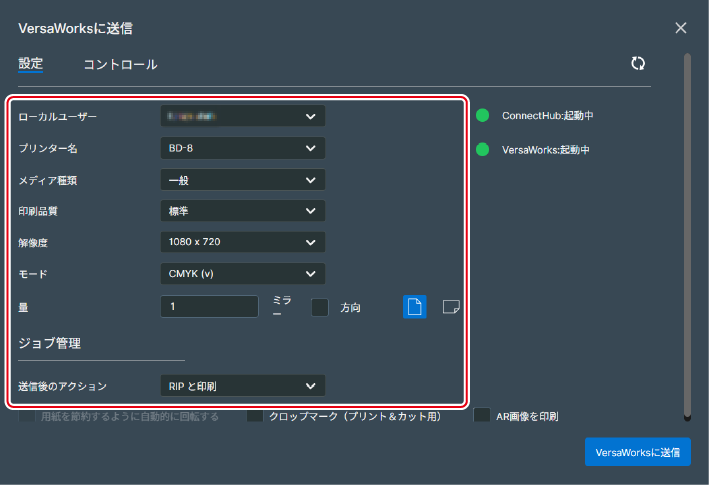Toggle auto-rotate to save paper checkbox
The height and width of the screenshot is (485, 709).
pyautogui.click(x=27, y=416)
